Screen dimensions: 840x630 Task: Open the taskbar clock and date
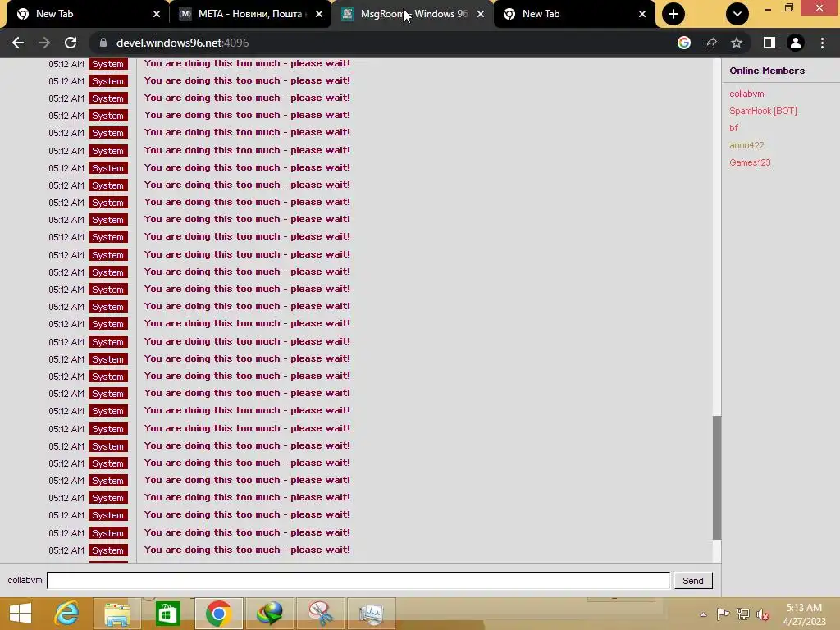804,614
